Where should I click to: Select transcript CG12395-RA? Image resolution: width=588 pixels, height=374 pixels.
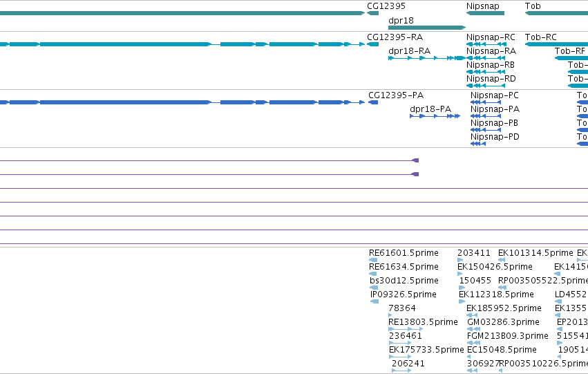coord(395,37)
